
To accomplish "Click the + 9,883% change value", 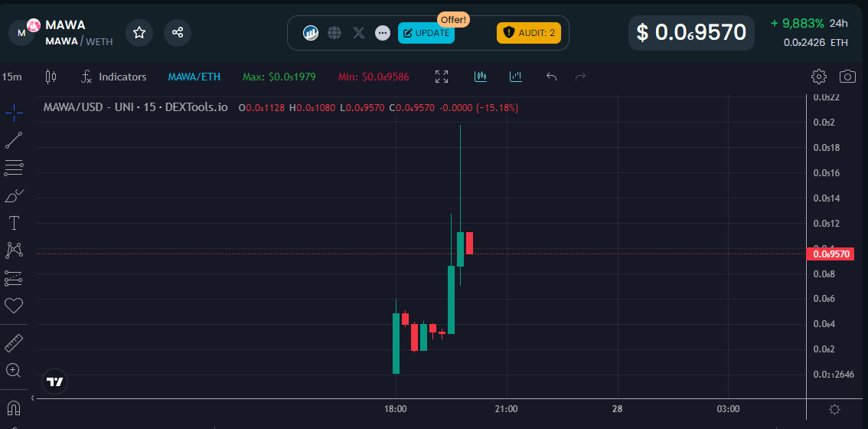I will pos(797,23).
